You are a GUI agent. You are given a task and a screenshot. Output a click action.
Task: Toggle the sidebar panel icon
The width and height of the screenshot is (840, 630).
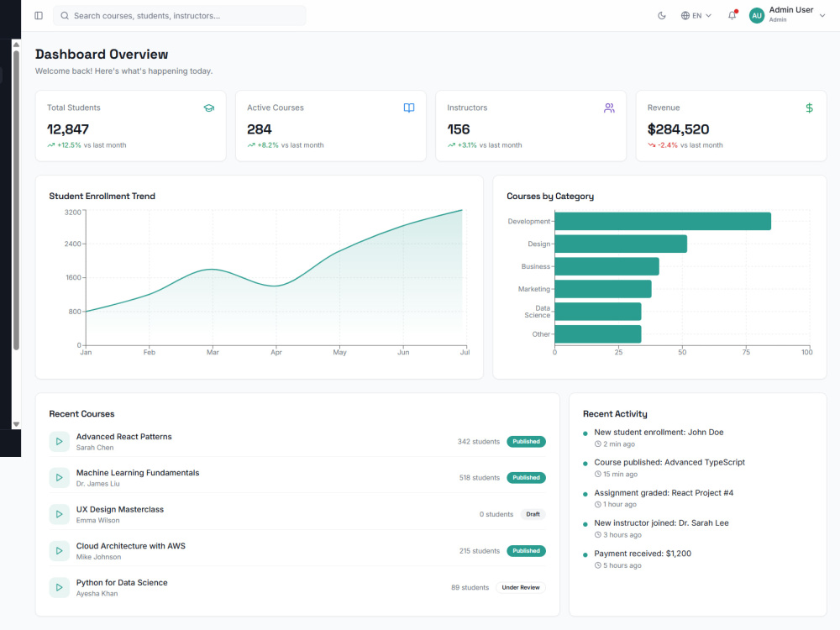click(39, 15)
